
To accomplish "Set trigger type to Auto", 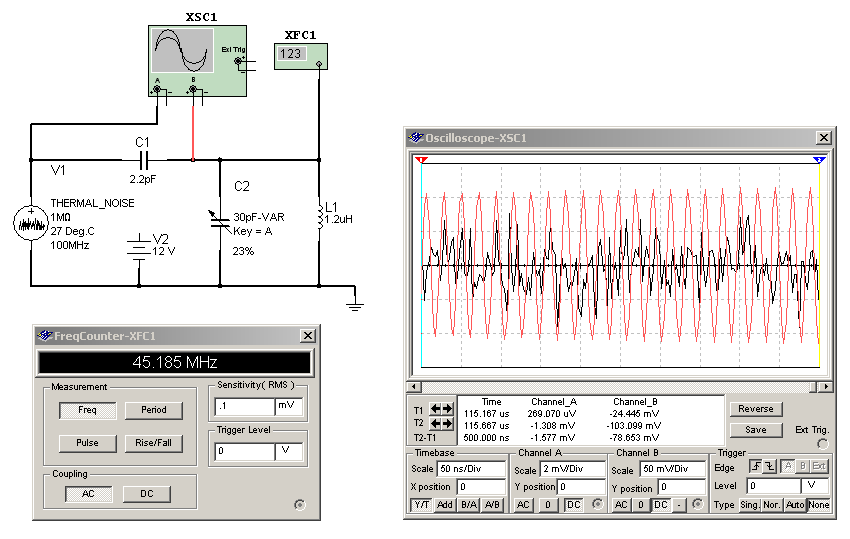I will click(796, 505).
